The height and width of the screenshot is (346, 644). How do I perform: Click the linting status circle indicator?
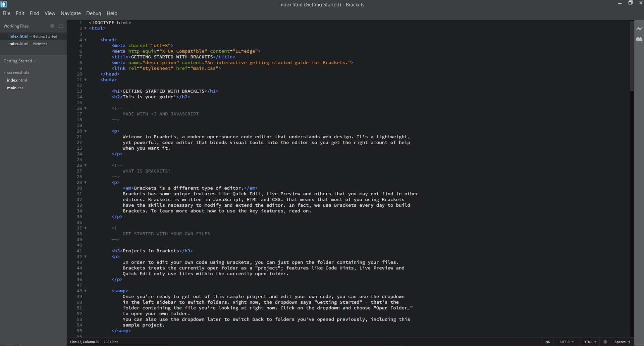tap(605, 342)
